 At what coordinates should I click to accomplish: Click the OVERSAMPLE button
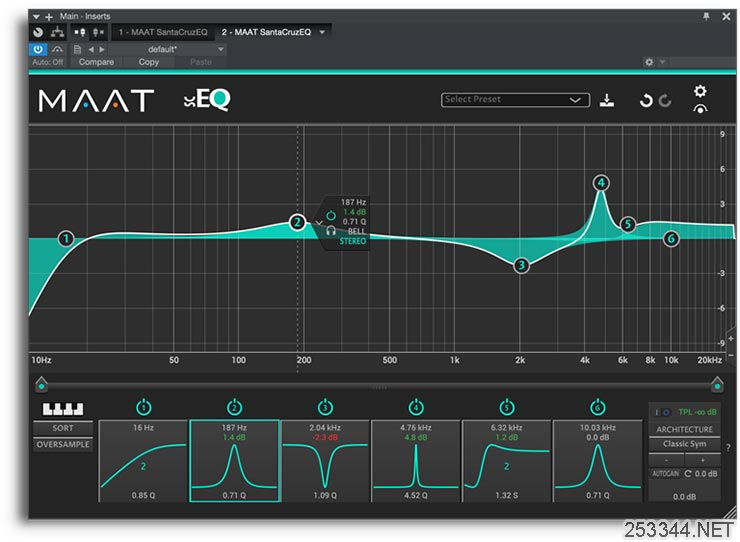pos(63,444)
